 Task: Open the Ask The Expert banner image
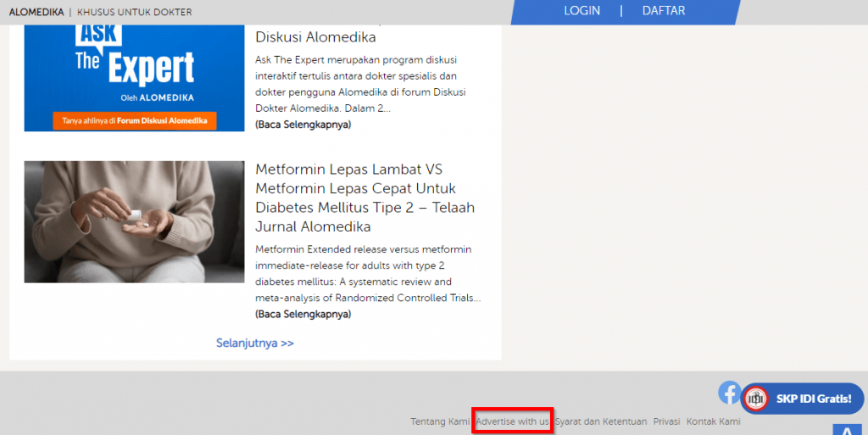point(134,78)
